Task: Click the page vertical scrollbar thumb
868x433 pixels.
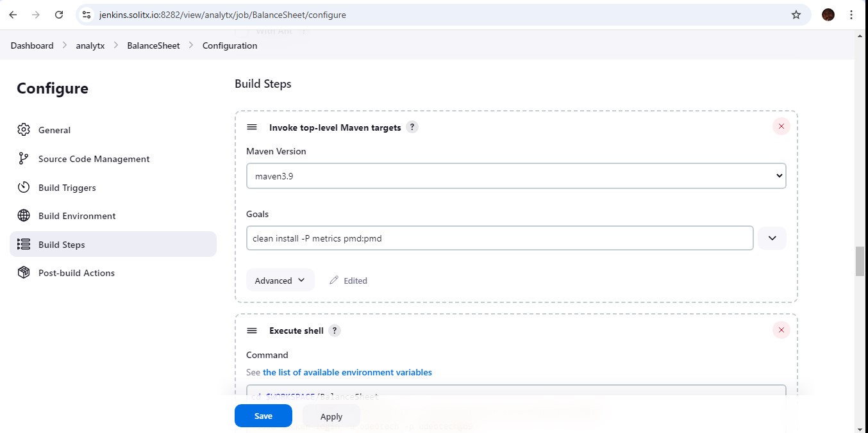Action: (x=860, y=261)
